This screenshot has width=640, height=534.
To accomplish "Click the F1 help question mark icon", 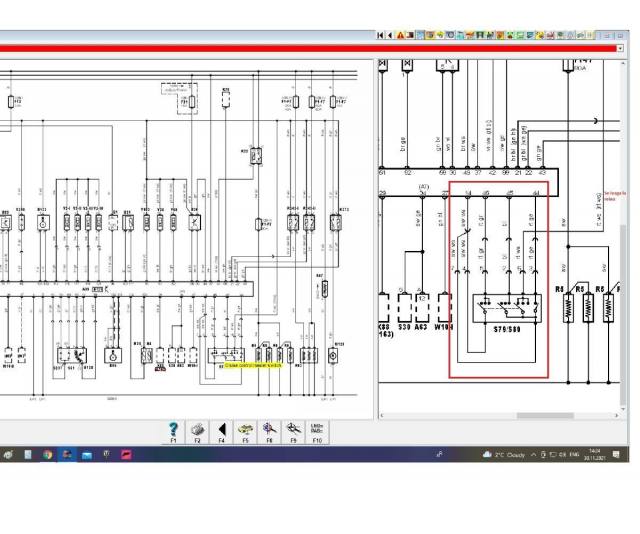I will [x=174, y=429].
